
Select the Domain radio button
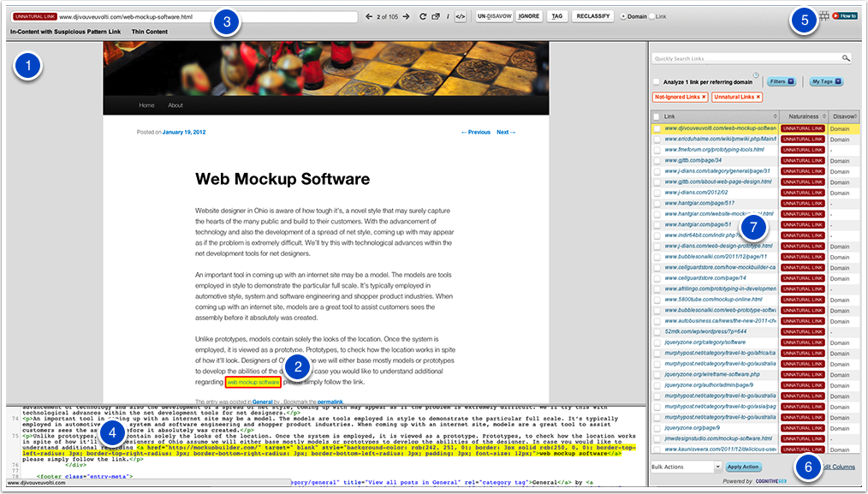point(623,16)
